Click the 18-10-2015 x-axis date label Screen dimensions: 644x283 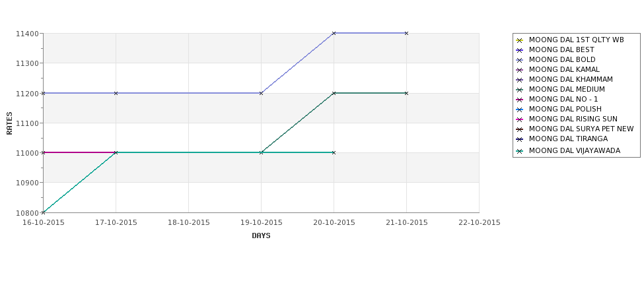coord(188,223)
